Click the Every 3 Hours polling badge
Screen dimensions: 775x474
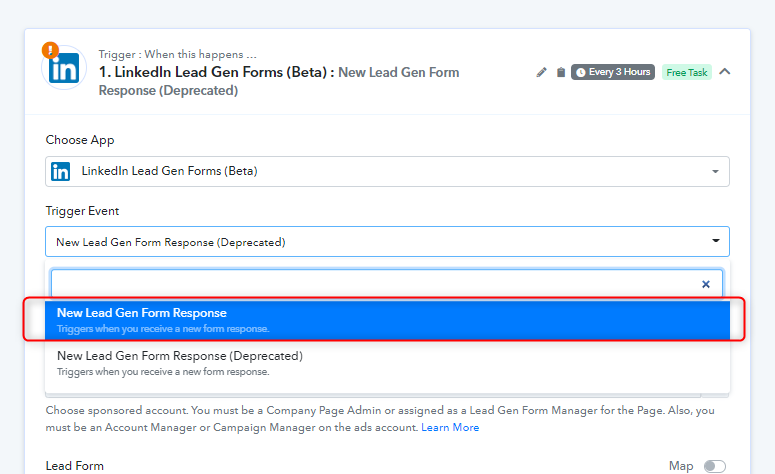pos(613,72)
